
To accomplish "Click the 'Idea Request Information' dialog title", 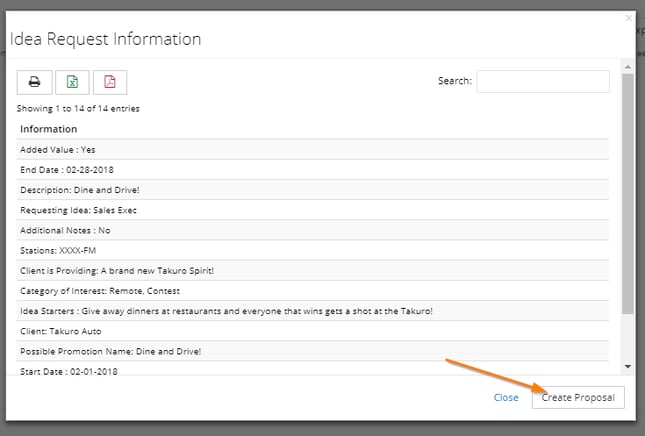I will pos(105,39).
